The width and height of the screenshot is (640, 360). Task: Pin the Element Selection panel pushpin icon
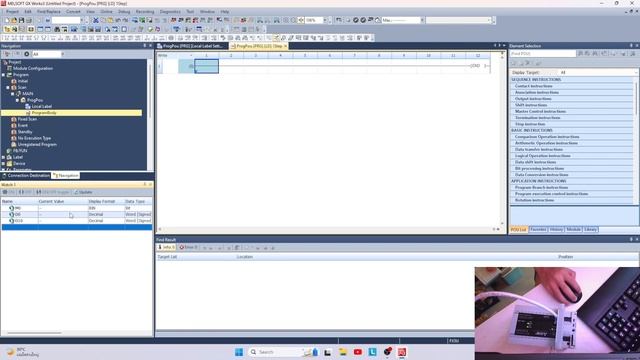click(631, 46)
